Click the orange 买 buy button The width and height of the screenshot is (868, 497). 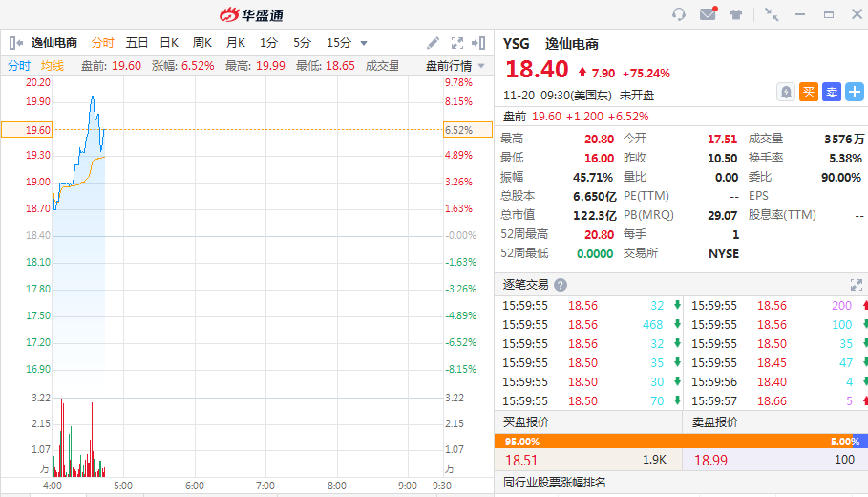pos(809,92)
